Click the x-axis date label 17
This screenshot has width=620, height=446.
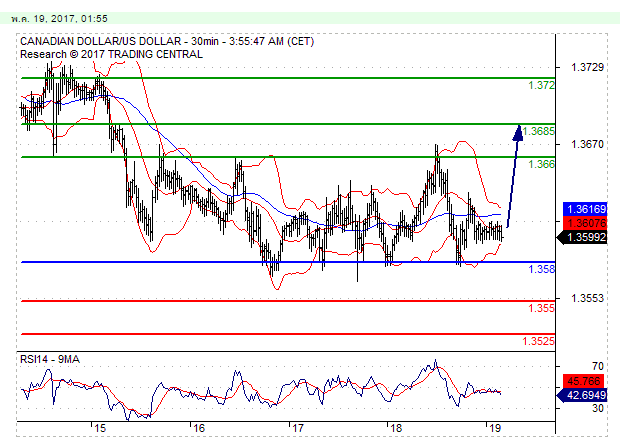click(x=297, y=428)
